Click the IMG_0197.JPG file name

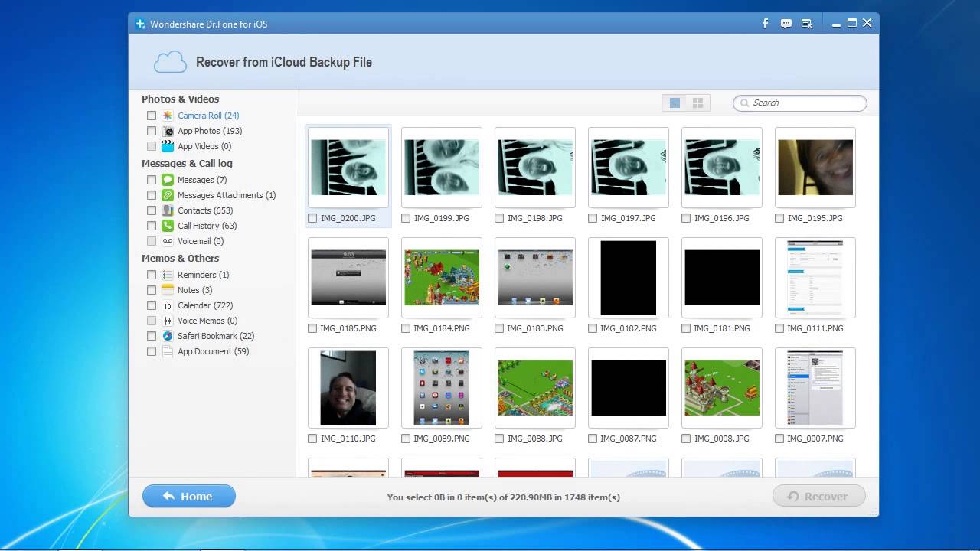(628, 218)
